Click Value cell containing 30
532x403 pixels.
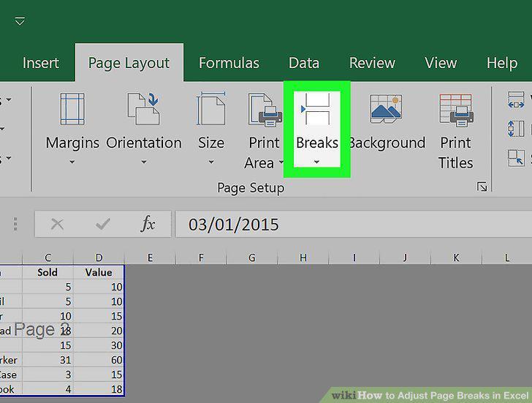point(99,345)
